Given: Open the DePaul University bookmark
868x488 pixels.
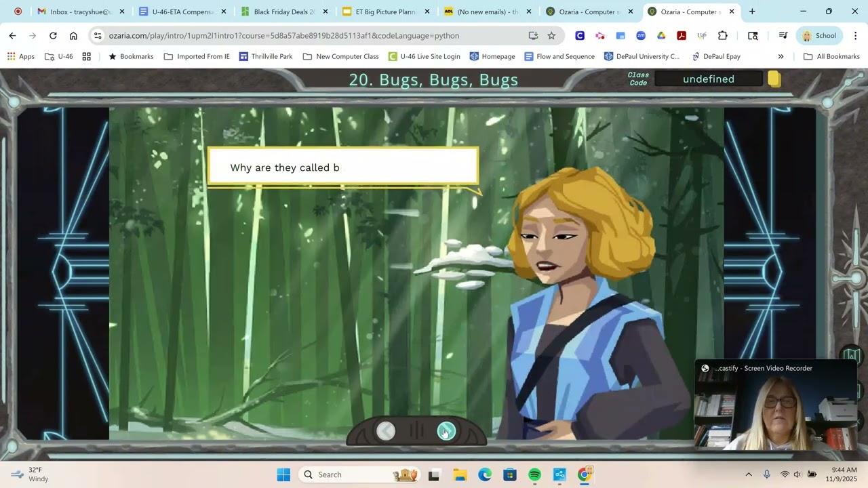Looking at the screenshot, I should pyautogui.click(x=642, y=56).
